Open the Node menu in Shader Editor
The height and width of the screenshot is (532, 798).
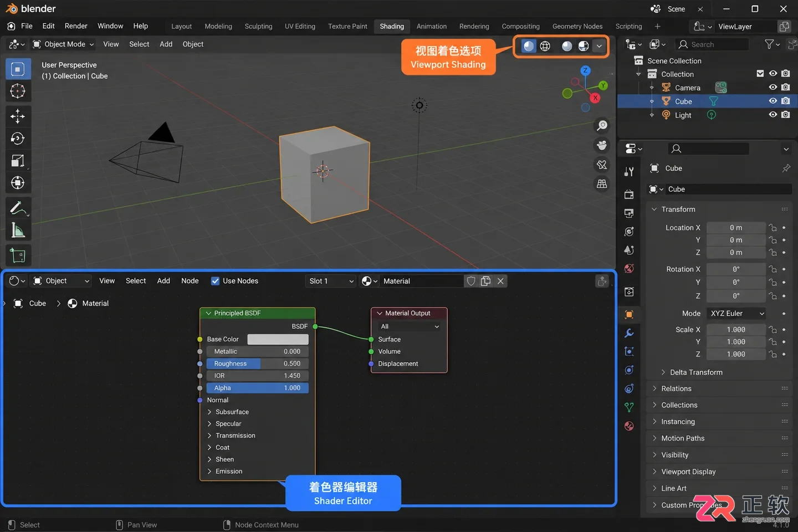click(x=190, y=281)
